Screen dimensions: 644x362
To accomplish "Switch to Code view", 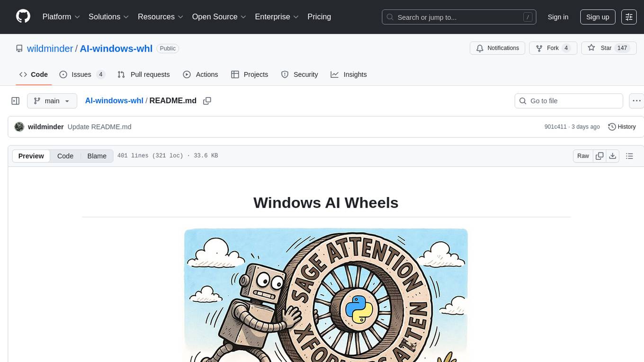I will (x=65, y=156).
